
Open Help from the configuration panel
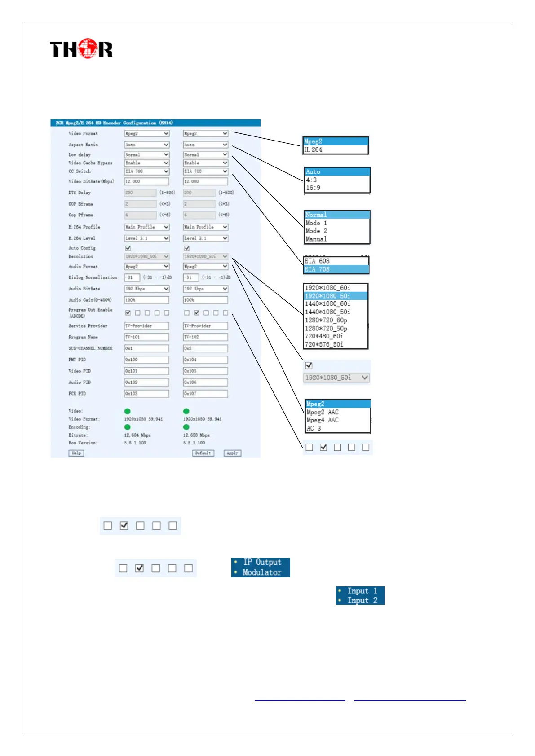(76, 453)
